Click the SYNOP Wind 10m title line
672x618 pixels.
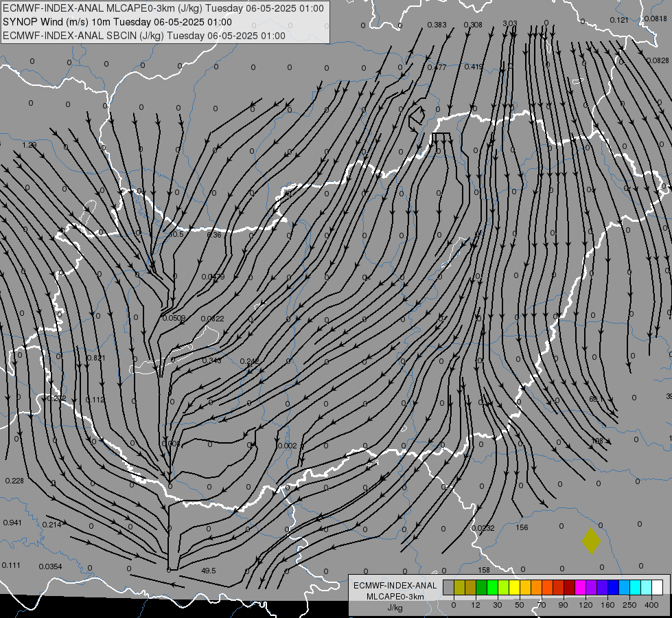click(x=117, y=22)
